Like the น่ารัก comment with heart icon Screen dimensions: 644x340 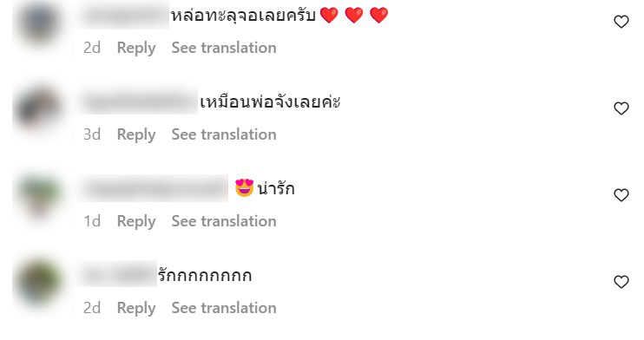click(x=621, y=194)
